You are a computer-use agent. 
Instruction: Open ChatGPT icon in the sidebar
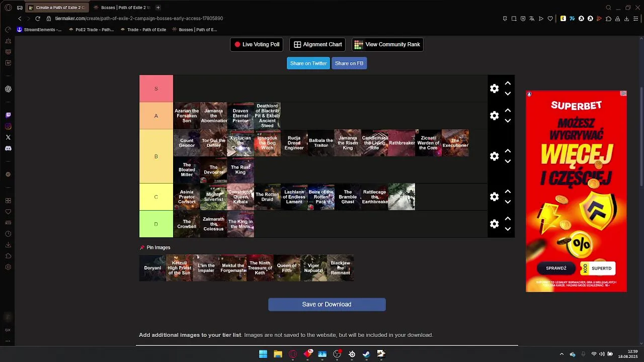[8, 89]
